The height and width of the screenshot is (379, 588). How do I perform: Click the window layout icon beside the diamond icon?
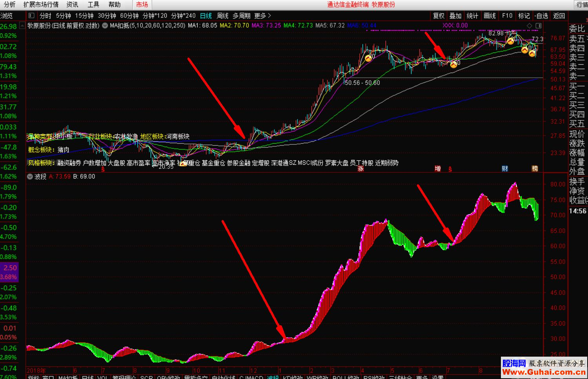point(539,26)
